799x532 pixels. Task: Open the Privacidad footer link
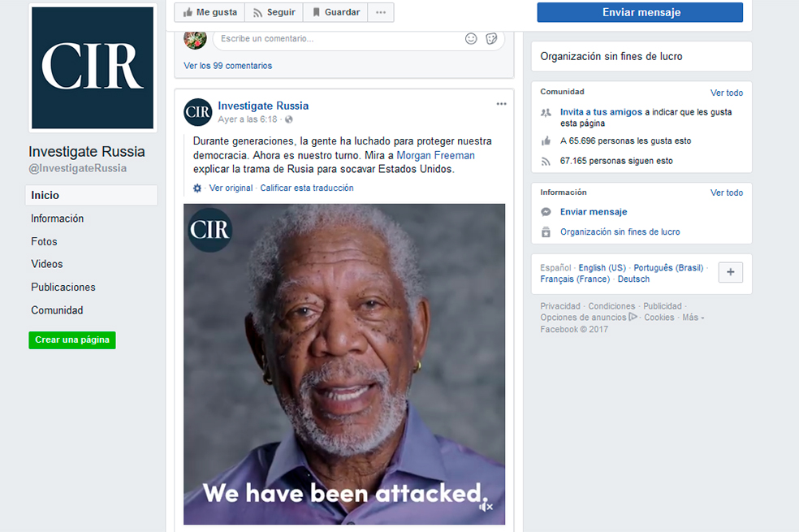pyautogui.click(x=560, y=306)
